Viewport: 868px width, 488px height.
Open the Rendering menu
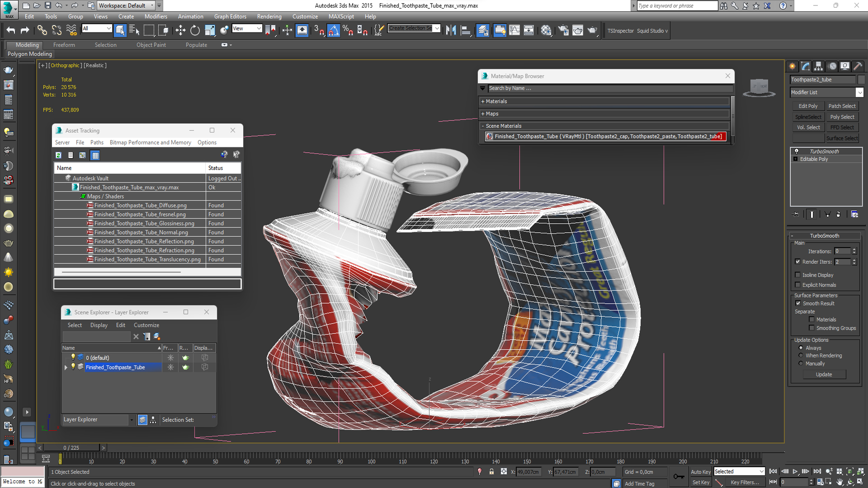tap(269, 16)
